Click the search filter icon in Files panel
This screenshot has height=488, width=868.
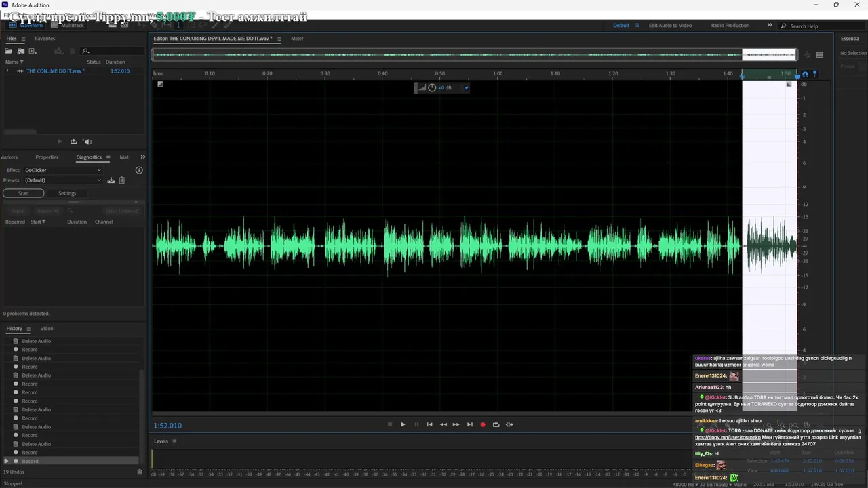85,51
